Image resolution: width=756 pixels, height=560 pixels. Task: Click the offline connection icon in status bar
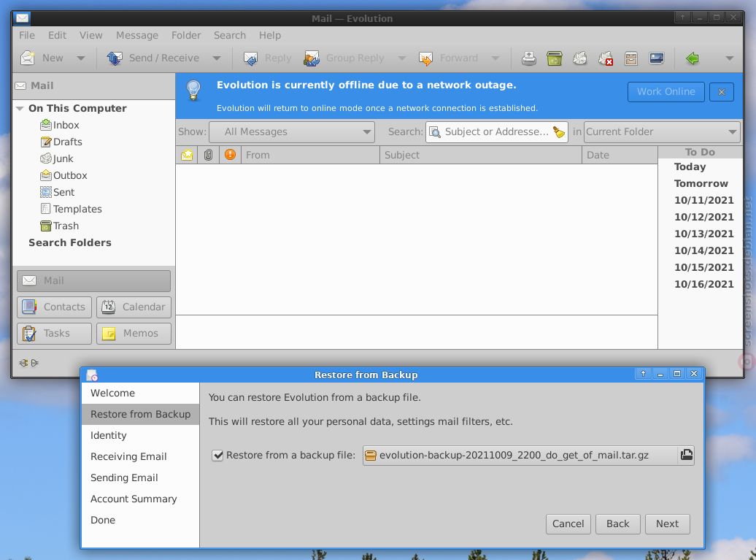click(x=28, y=363)
